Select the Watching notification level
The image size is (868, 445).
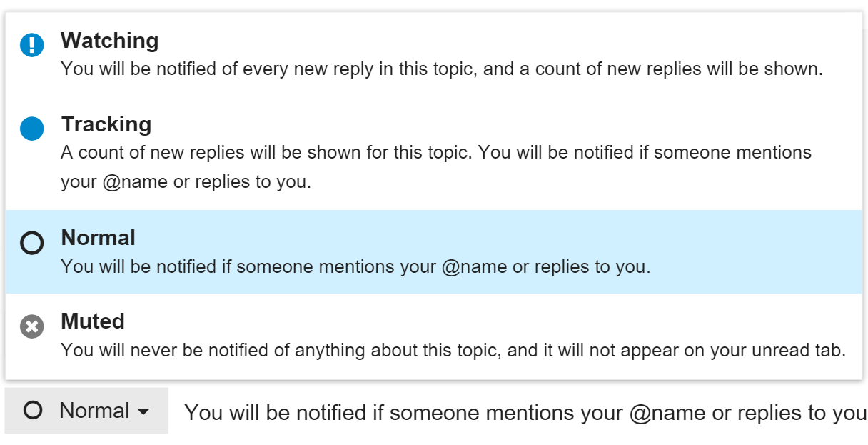pos(110,41)
